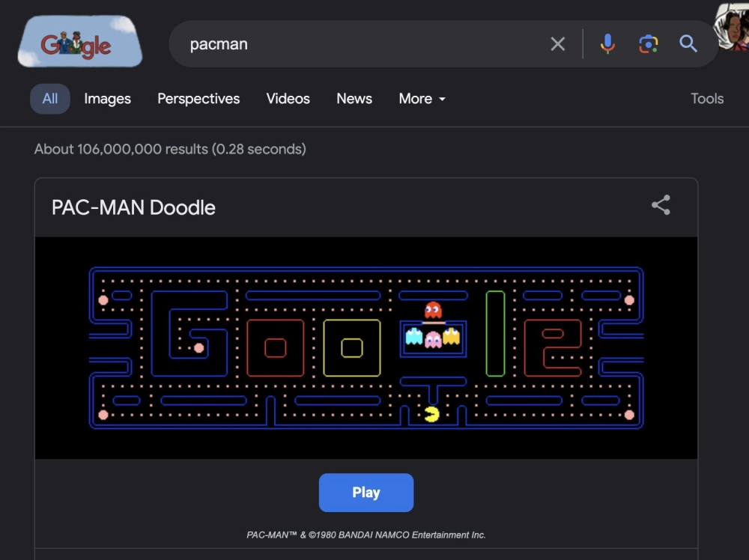Open the Perspectives tab
Viewport: 749px width, 560px height.
198,99
